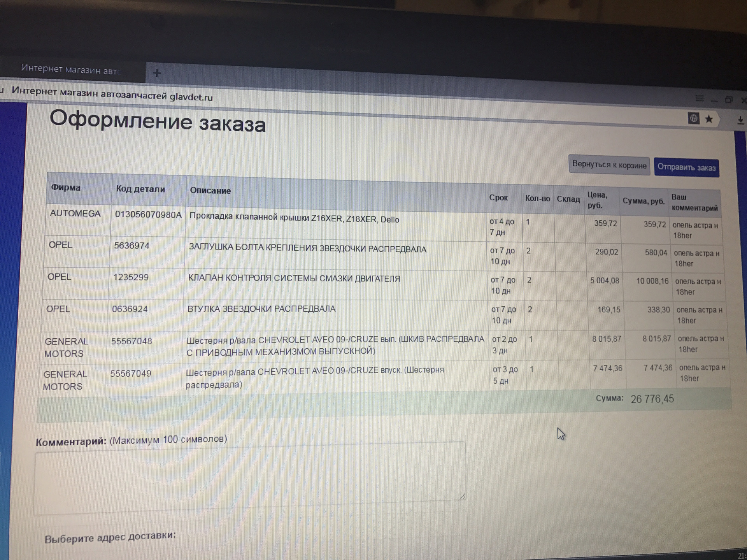
Task: Select the sum 10 008,16
Action: (x=652, y=281)
